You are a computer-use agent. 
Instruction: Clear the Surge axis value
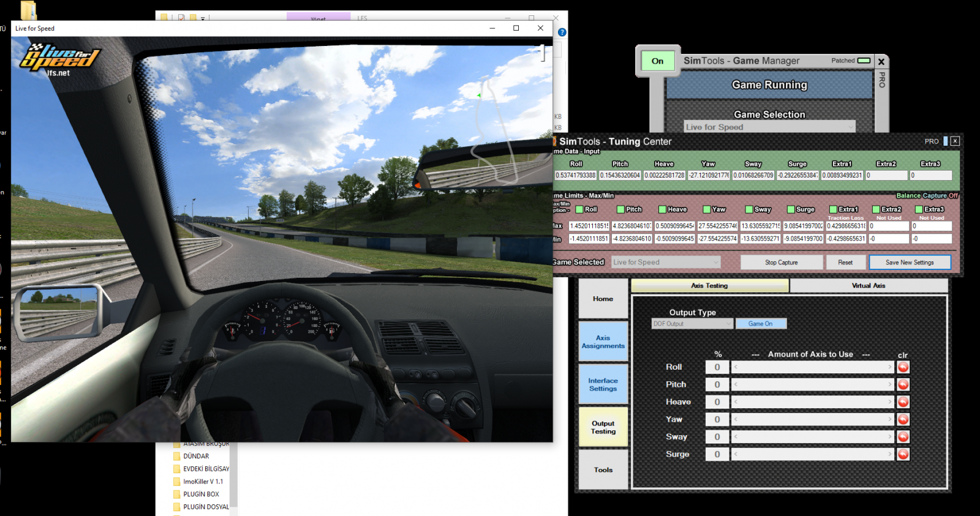click(903, 454)
